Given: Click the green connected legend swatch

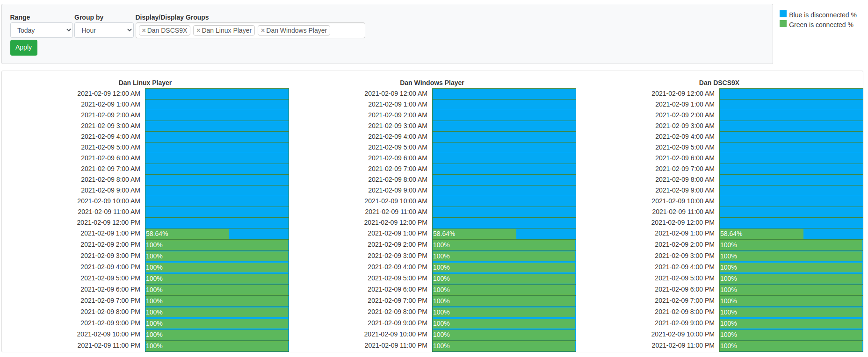Looking at the screenshot, I should [x=783, y=24].
